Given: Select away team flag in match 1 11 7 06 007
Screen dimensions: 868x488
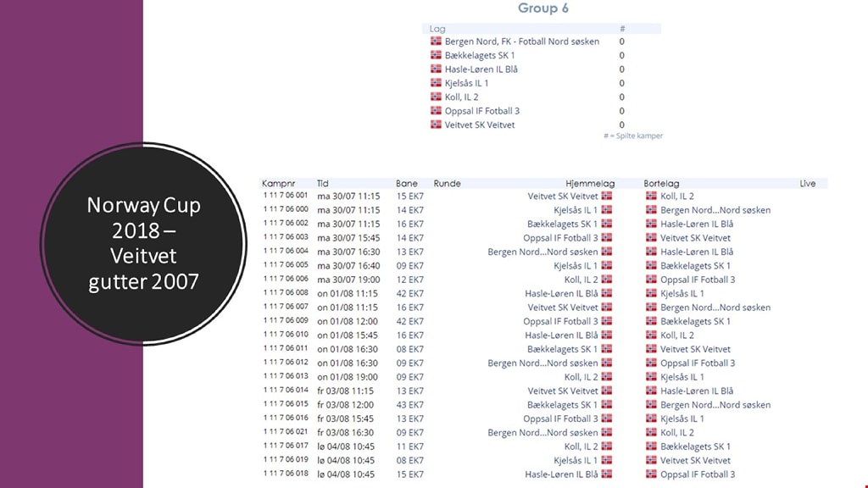Looking at the screenshot, I should click(x=651, y=307).
